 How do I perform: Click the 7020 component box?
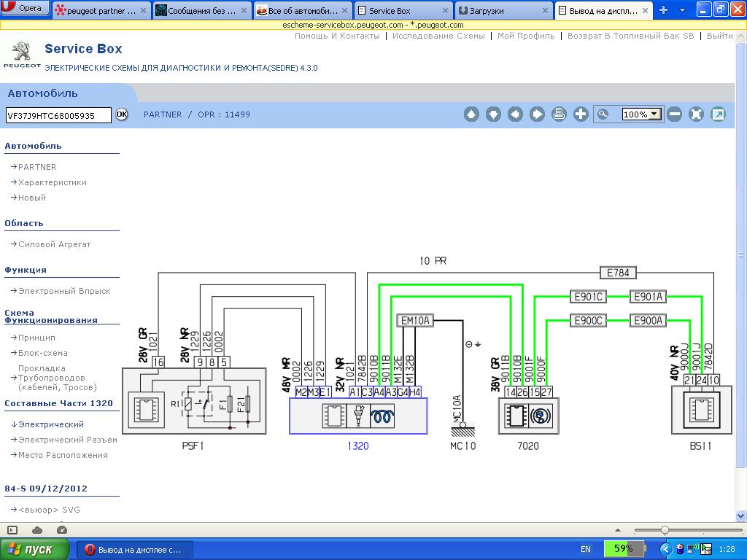click(528, 416)
